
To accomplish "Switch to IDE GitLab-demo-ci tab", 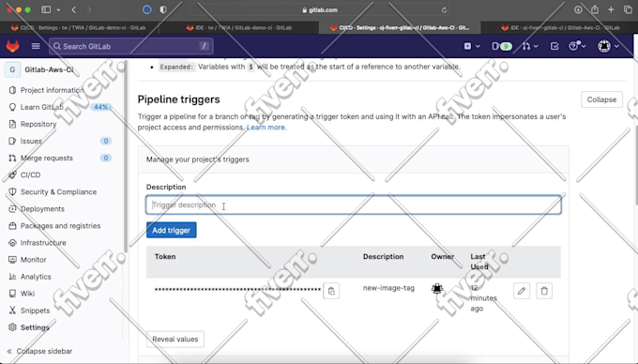I will tap(239, 27).
